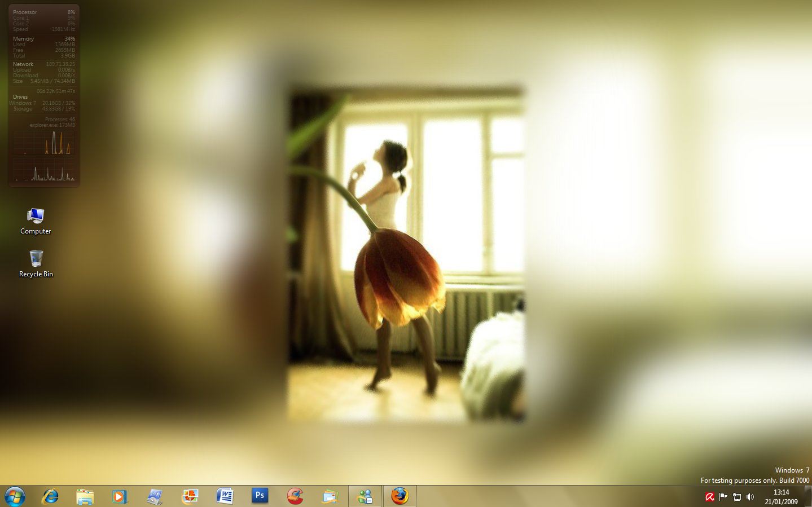The image size is (812, 507).
Task: Click the Storage drive usage line
Action: coord(44,109)
